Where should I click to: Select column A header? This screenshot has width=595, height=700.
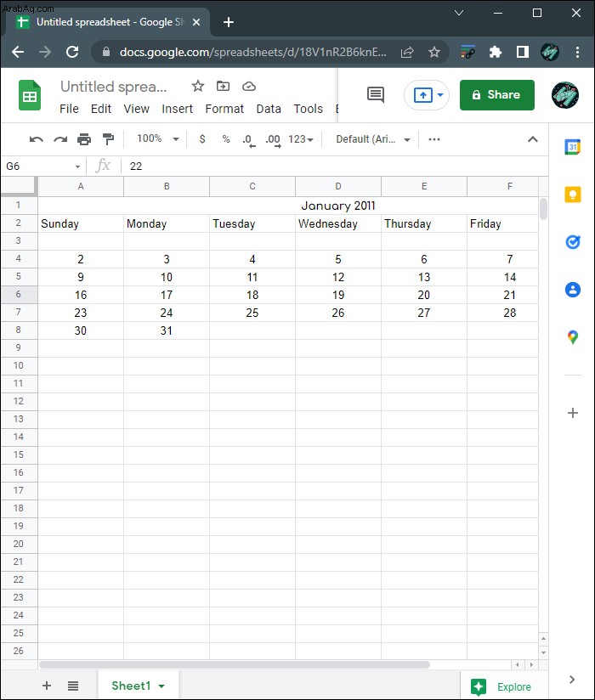[x=81, y=186]
